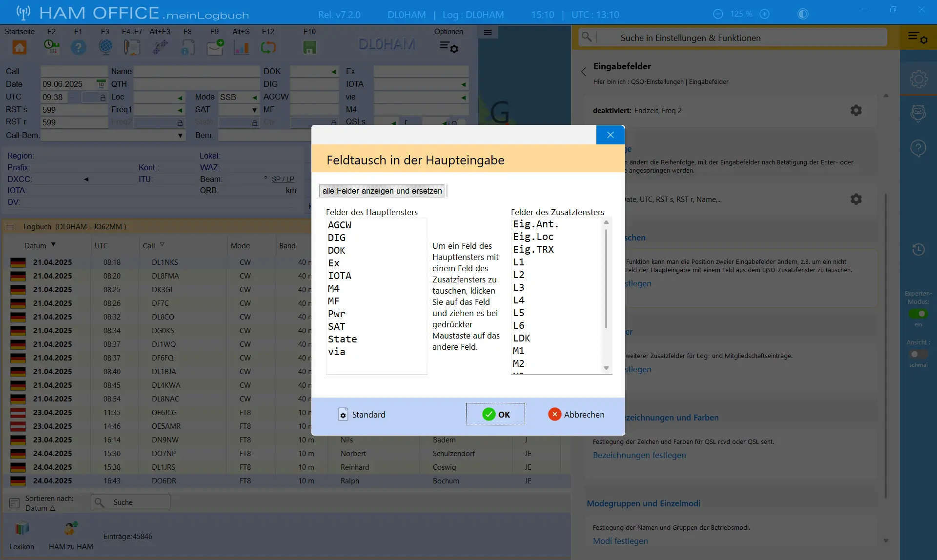Open the F3 globe icon
The image size is (937, 560).
click(x=105, y=47)
